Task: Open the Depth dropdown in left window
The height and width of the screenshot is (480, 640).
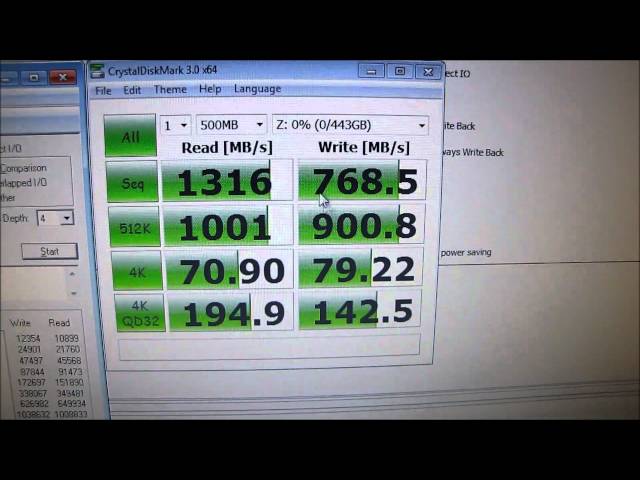Action: click(55, 219)
